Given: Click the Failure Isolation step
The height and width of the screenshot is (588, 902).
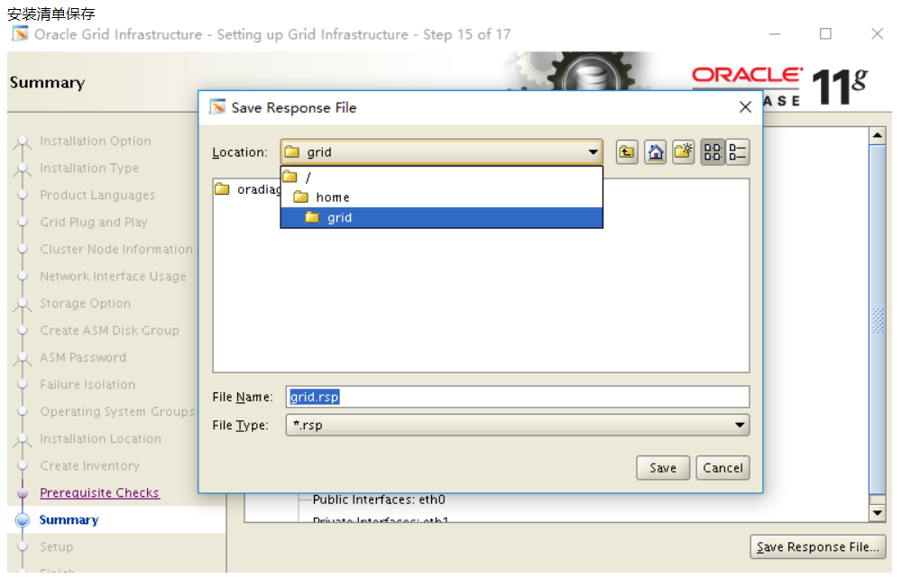Looking at the screenshot, I should pos(87,384).
